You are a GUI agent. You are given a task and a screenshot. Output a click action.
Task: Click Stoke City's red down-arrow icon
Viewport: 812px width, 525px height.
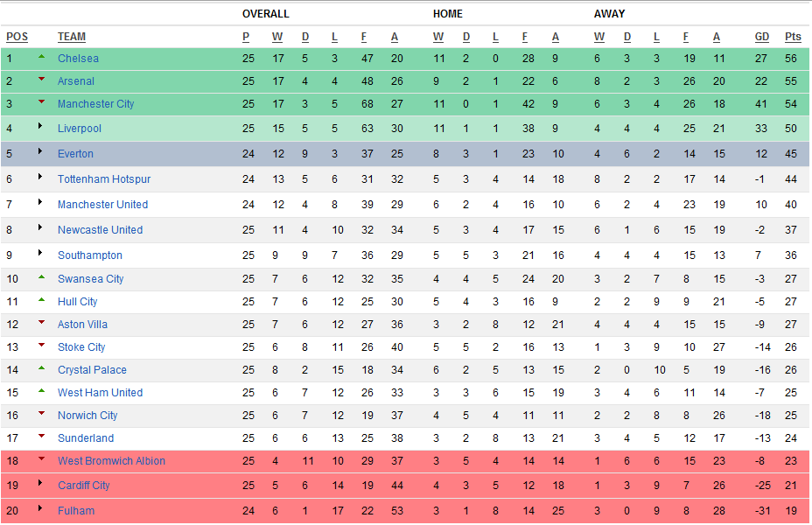click(x=41, y=345)
